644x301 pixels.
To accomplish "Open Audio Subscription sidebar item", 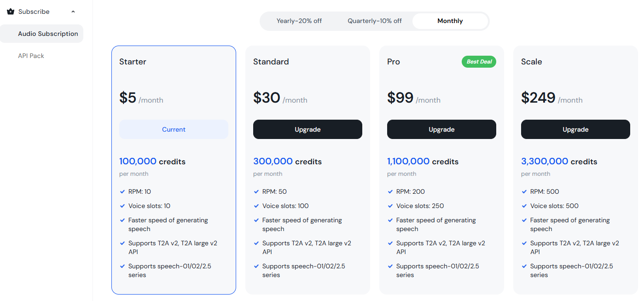I will (48, 34).
